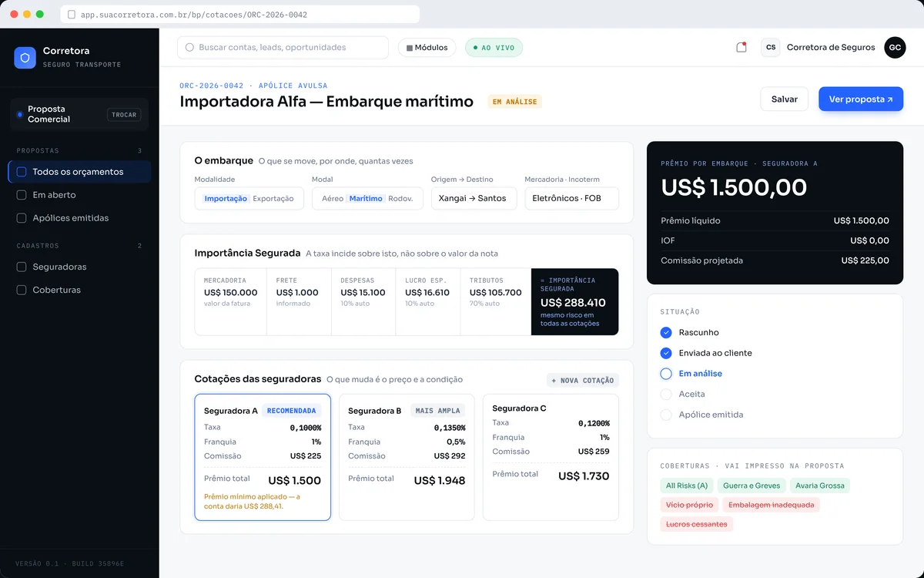Viewport: 924px width, 578px height.
Task: Open the Módulos menu
Action: point(427,48)
